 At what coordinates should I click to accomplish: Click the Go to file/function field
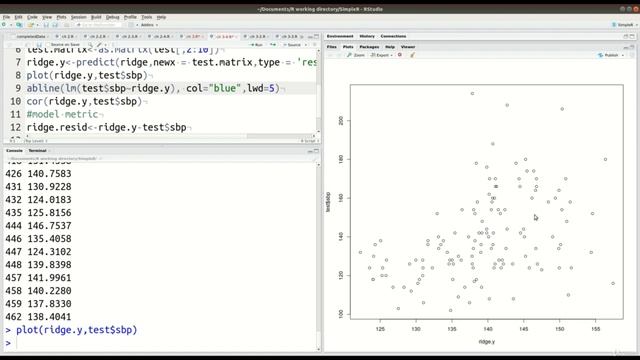[99, 25]
